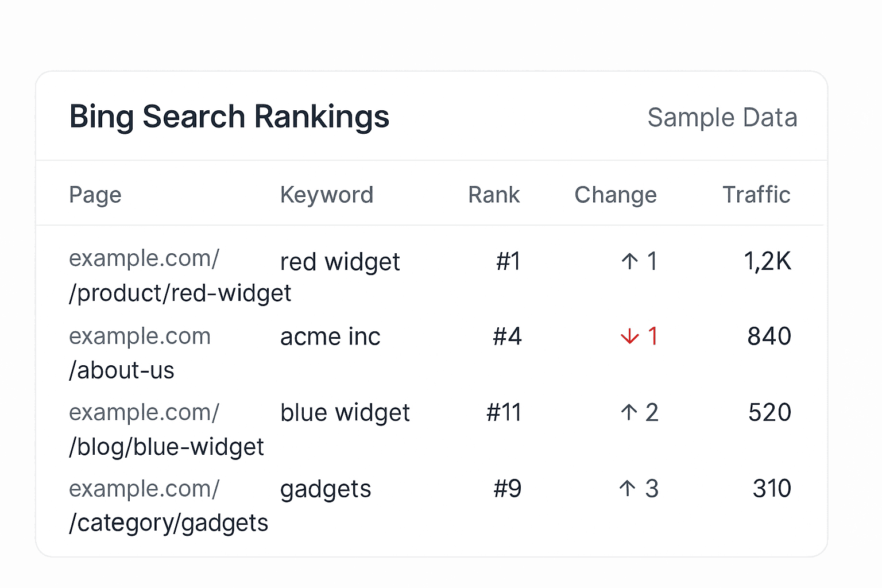
Task: Click the up arrow for red widget
Action: click(x=629, y=262)
